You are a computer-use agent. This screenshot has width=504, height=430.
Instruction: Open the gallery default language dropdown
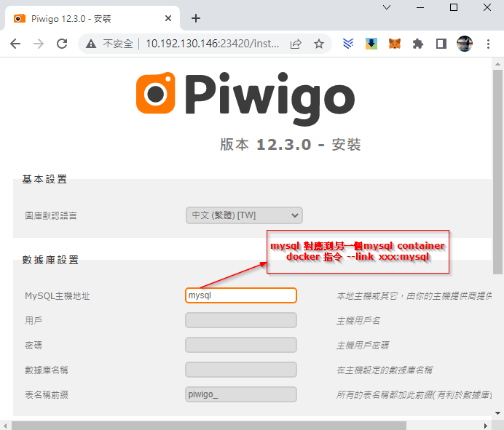point(244,215)
